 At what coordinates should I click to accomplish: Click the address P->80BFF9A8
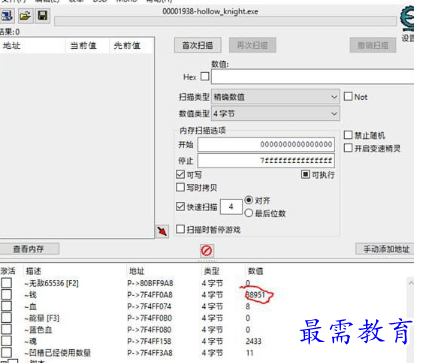pos(150,283)
